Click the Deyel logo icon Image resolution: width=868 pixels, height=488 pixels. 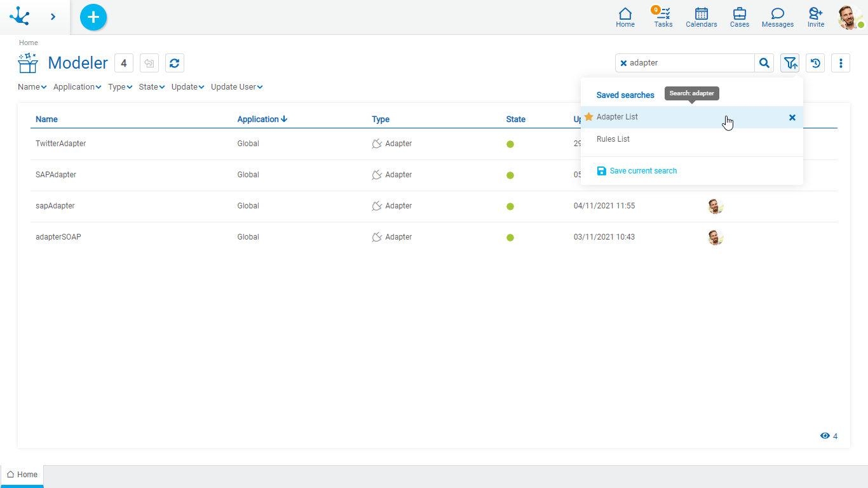coord(20,16)
